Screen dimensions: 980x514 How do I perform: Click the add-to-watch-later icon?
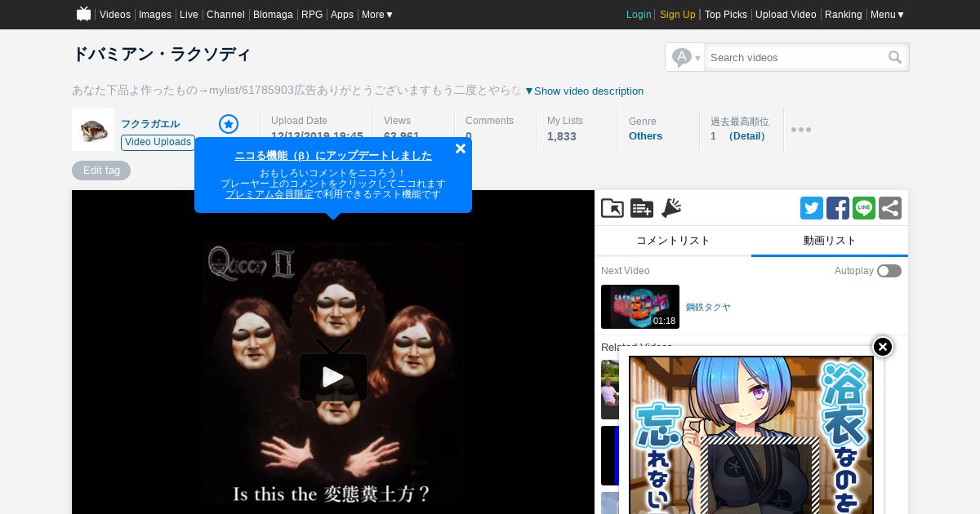click(x=612, y=208)
